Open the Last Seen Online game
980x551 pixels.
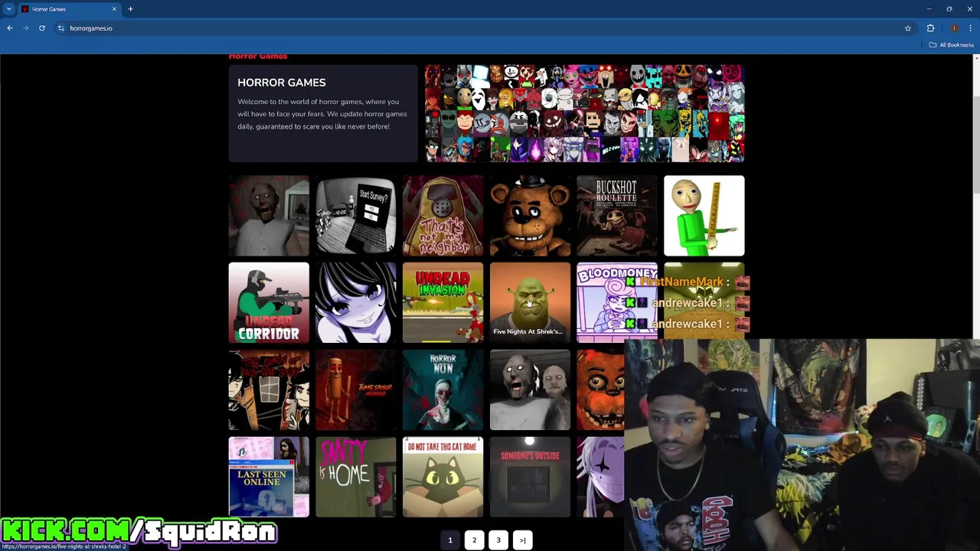[269, 478]
